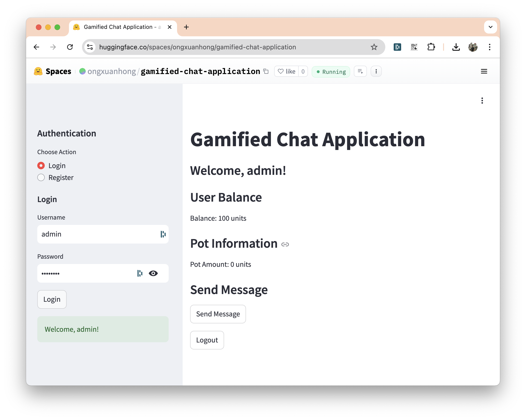Click the Logout button
The image size is (526, 420).
(x=207, y=340)
